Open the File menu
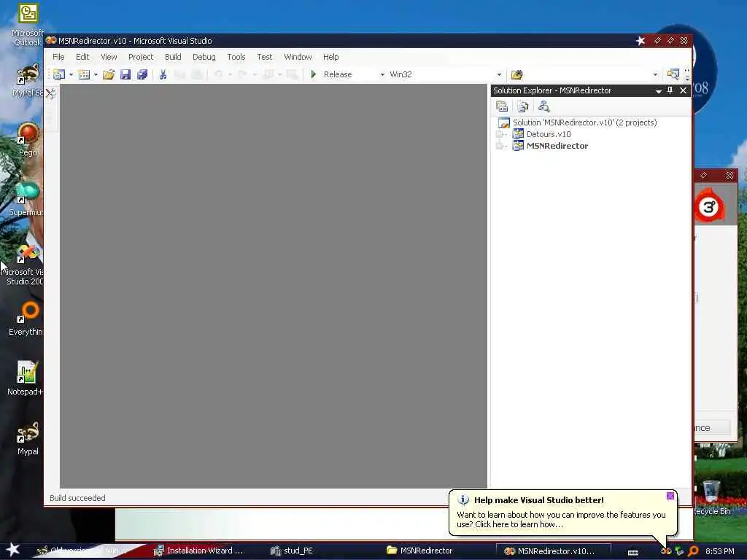The image size is (747, 560). click(58, 57)
